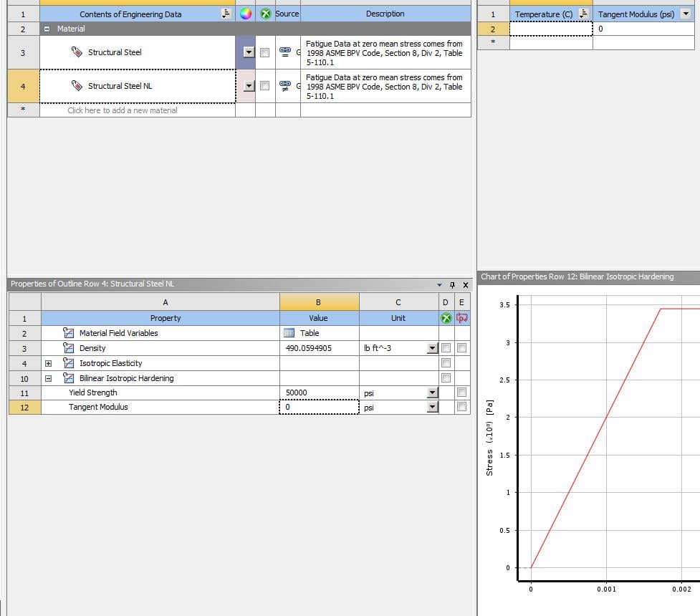Open the properties panel options arrow

(439, 285)
